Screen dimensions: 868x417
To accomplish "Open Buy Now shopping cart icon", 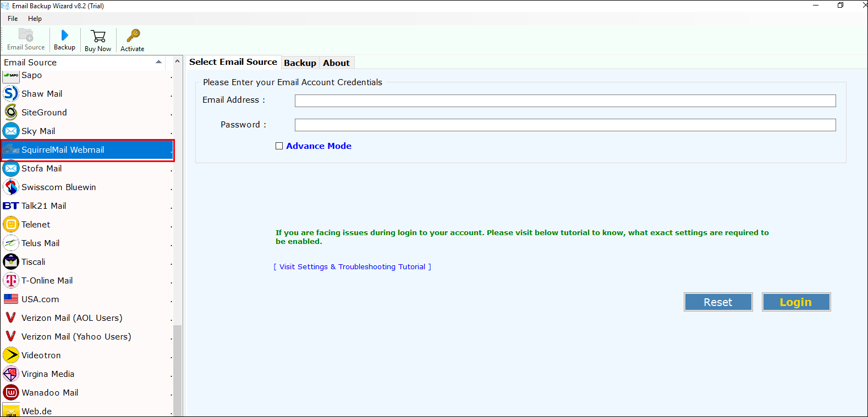I will 98,36.
